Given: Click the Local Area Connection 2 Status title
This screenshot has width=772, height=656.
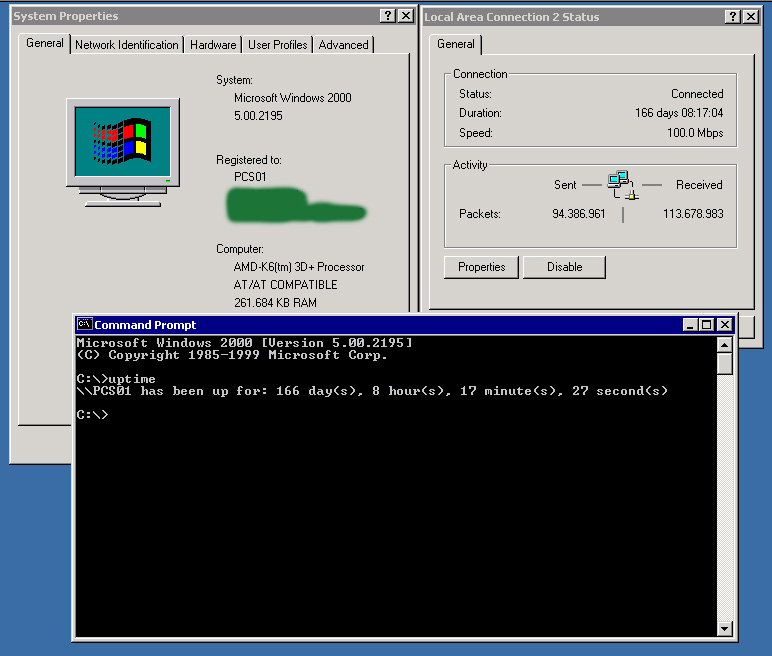Looking at the screenshot, I should [512, 17].
